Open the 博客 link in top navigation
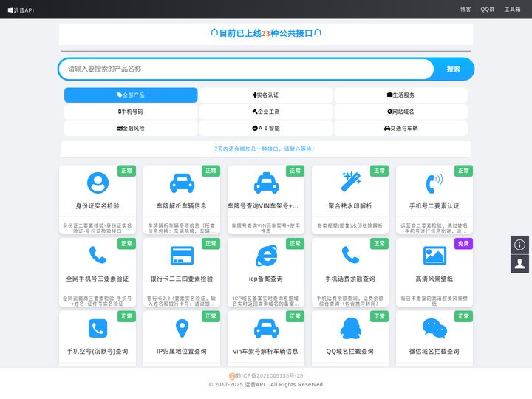Screen dimensions: 532x399 tap(465, 10)
